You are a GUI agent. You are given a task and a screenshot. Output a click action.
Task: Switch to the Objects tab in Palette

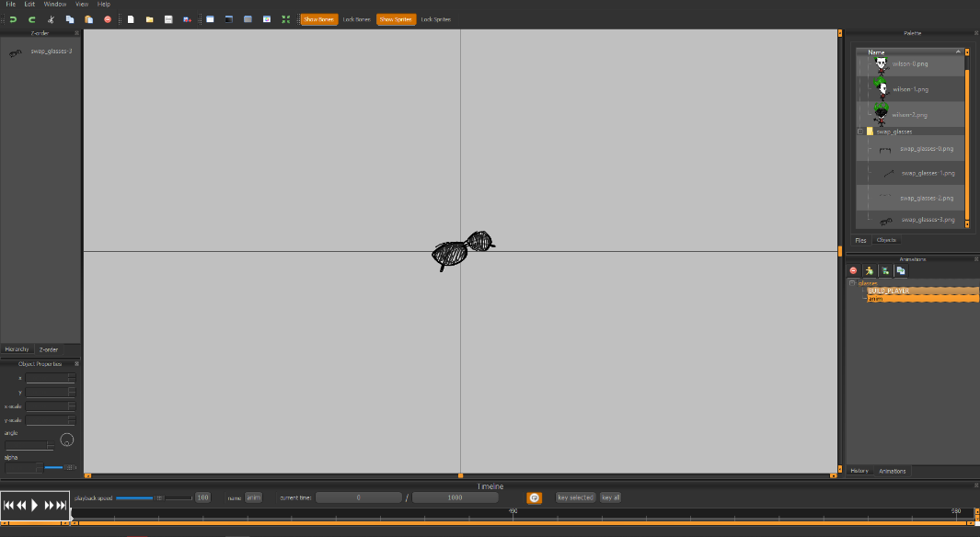pyautogui.click(x=886, y=240)
